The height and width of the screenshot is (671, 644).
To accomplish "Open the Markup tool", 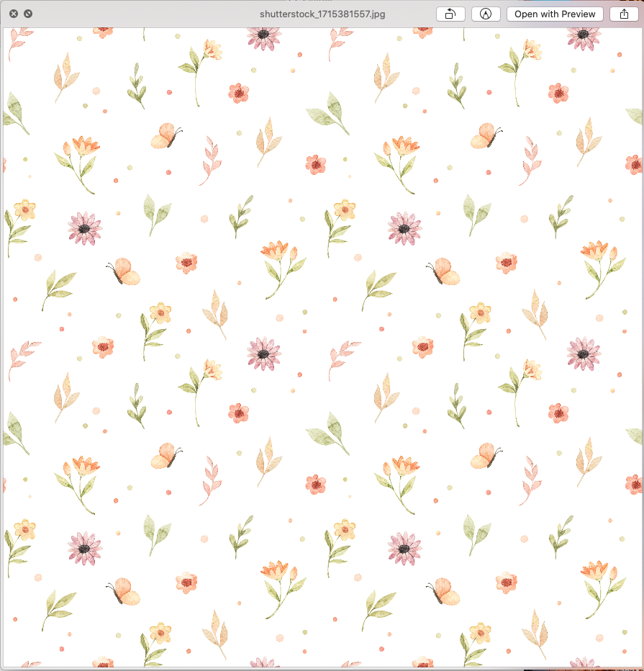I will (x=486, y=14).
